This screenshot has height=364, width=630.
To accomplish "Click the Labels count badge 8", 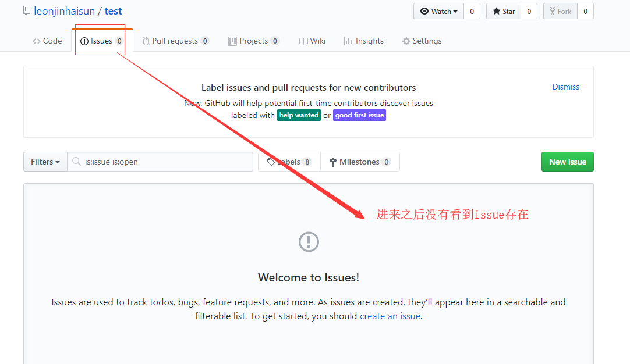I will point(307,162).
